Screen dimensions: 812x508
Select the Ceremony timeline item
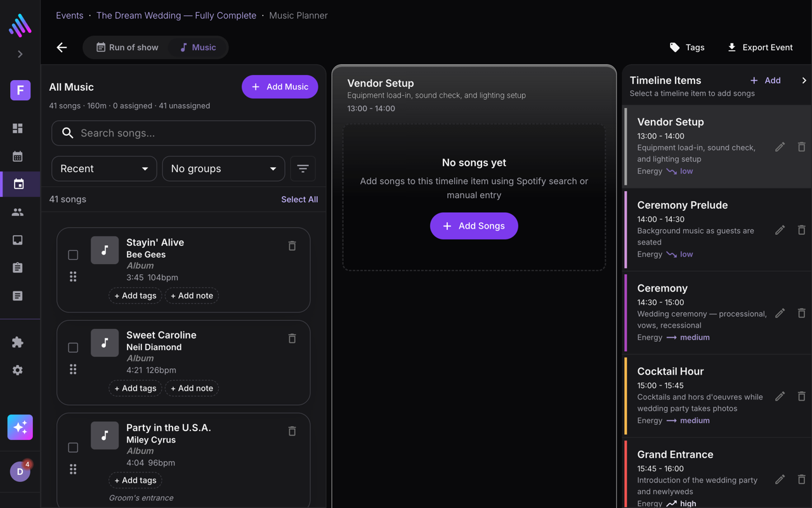(x=718, y=313)
